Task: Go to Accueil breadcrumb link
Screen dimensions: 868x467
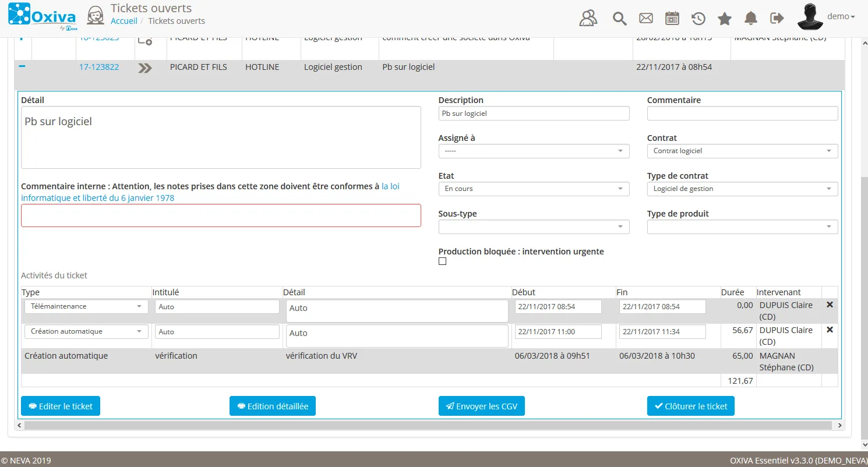Action: [124, 21]
